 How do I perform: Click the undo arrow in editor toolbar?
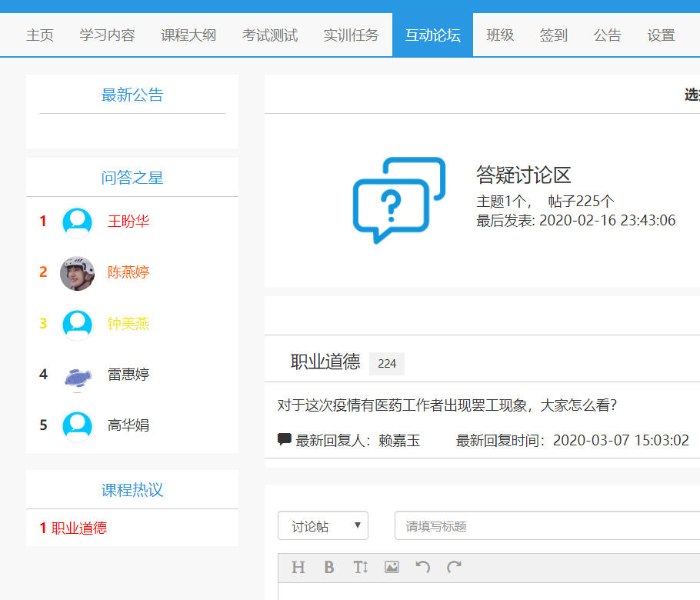coord(423,568)
